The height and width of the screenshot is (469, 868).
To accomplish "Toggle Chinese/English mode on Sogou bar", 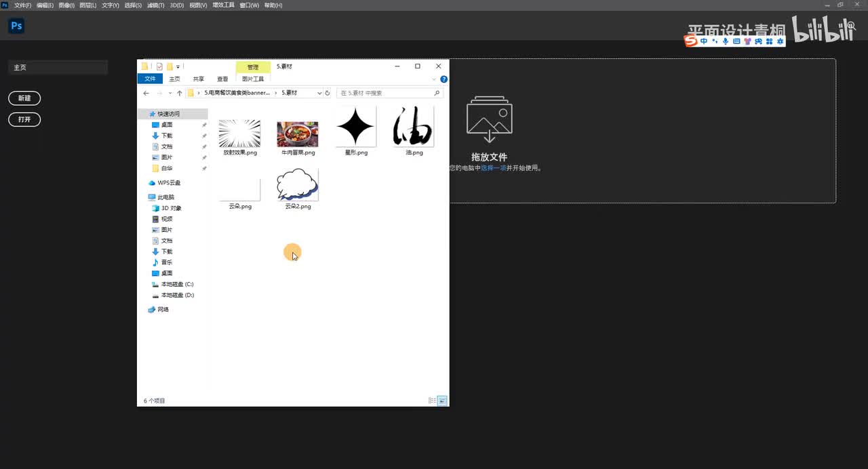I will click(x=704, y=41).
